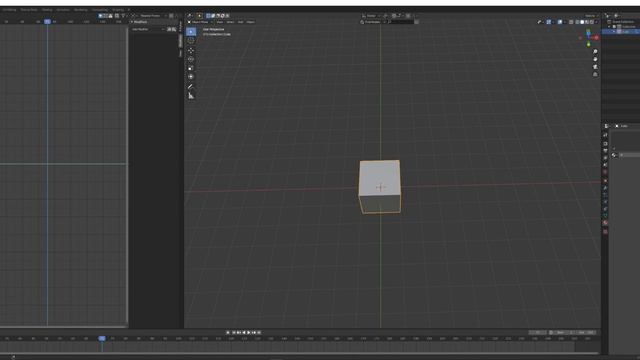Image resolution: width=640 pixels, height=360 pixels.
Task: Open the transform orientation dropdown
Action: coord(371,16)
